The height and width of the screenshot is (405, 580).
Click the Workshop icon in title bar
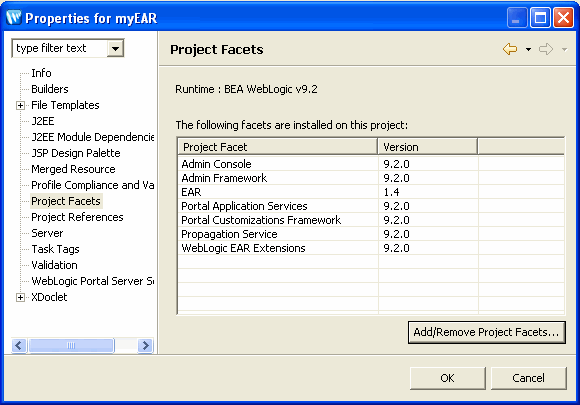14,17
